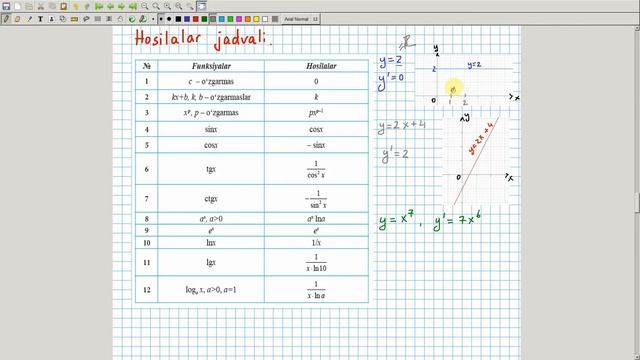Go to first page using the green double arrow

pos(99,6)
